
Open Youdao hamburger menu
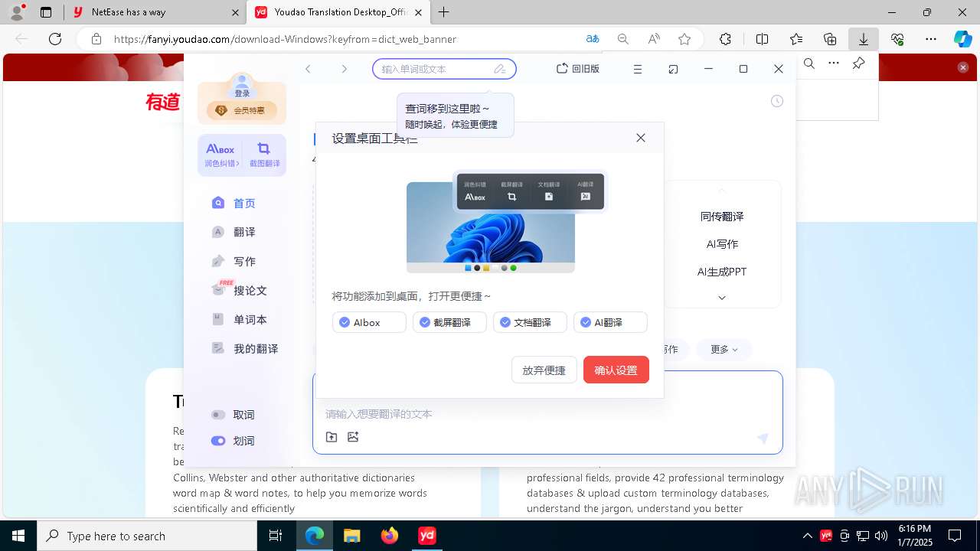pyautogui.click(x=637, y=69)
